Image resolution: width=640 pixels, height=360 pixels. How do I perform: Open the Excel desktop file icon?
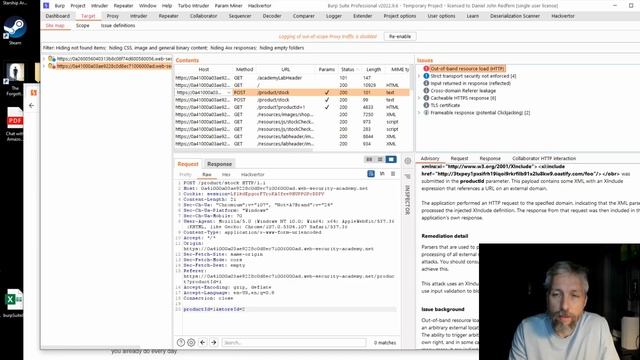[x=14, y=300]
